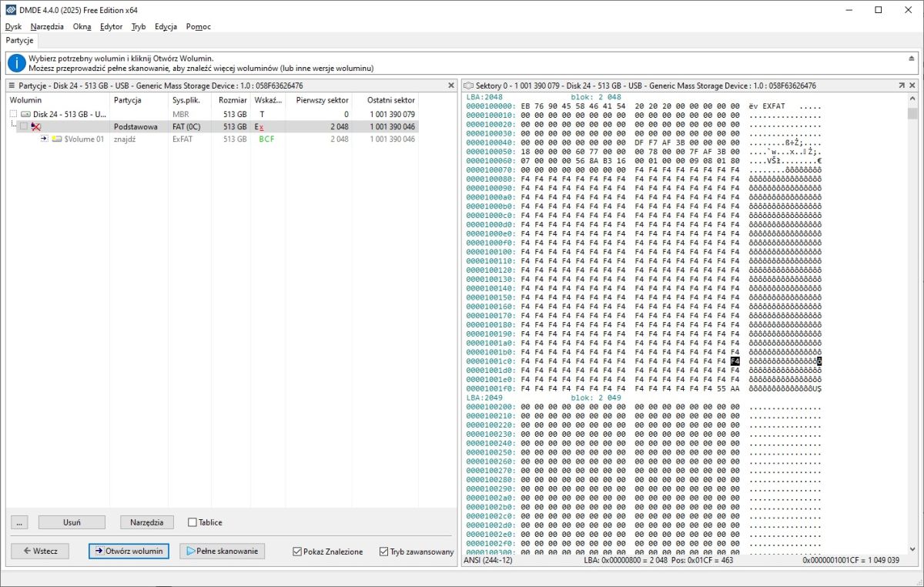
Task: Open the Edycja menu
Action: click(166, 26)
